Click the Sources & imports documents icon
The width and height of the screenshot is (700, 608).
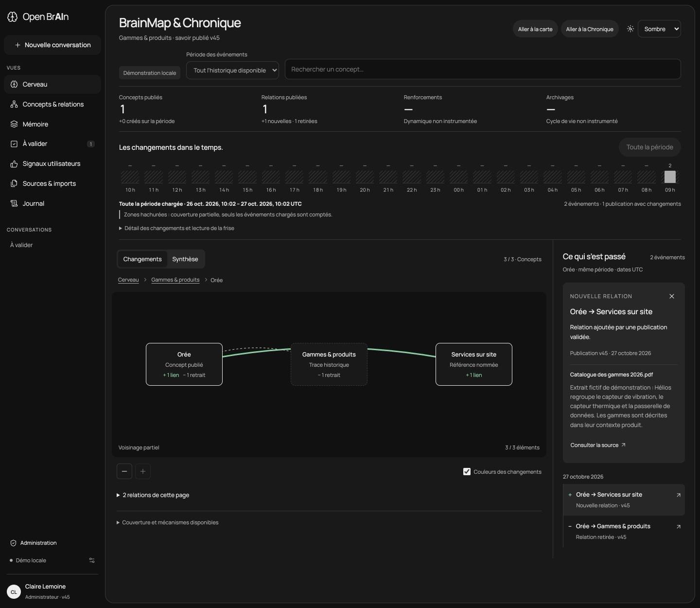coord(14,183)
